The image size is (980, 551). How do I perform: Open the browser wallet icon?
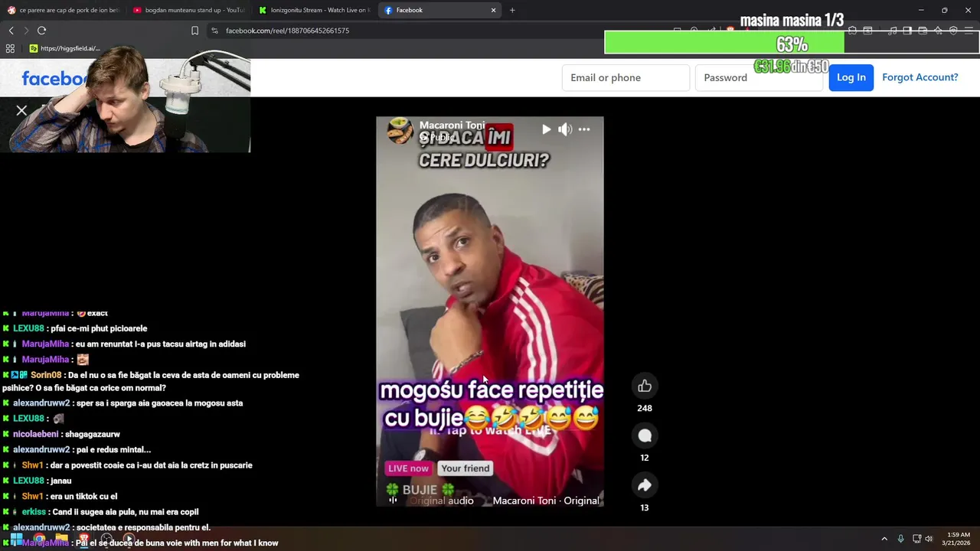[x=923, y=31]
